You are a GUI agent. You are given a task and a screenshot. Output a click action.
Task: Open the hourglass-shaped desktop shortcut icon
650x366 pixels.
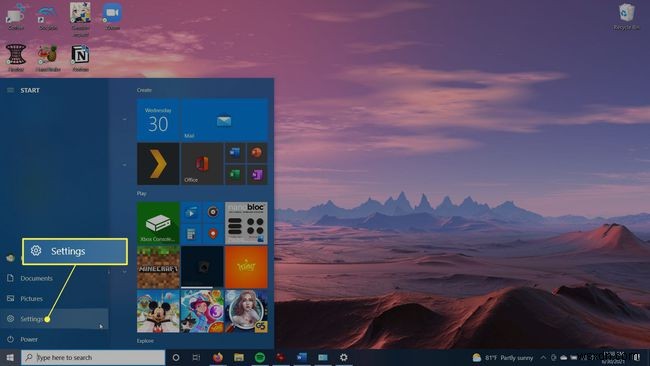(x=16, y=58)
